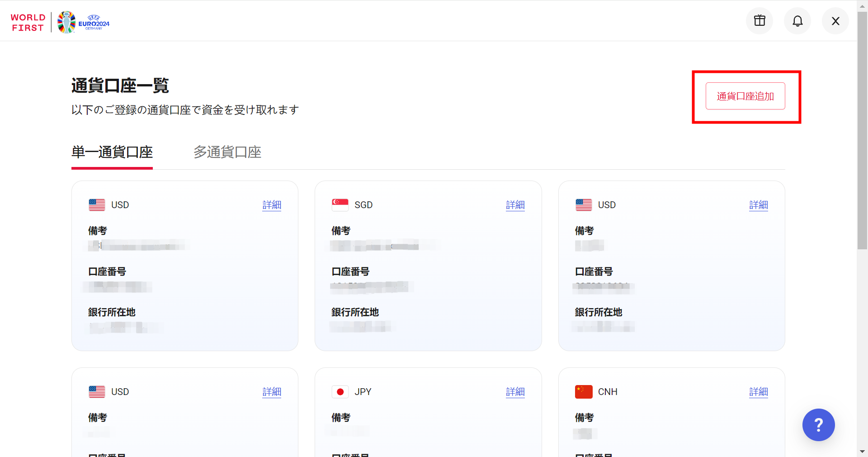View 詳細 of the top-left USD account

tap(272, 205)
